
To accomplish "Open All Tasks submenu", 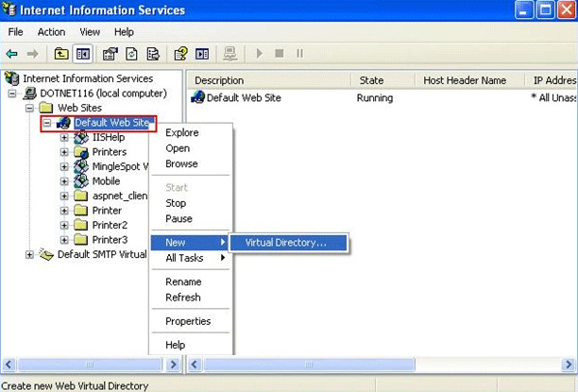I will pos(190,258).
